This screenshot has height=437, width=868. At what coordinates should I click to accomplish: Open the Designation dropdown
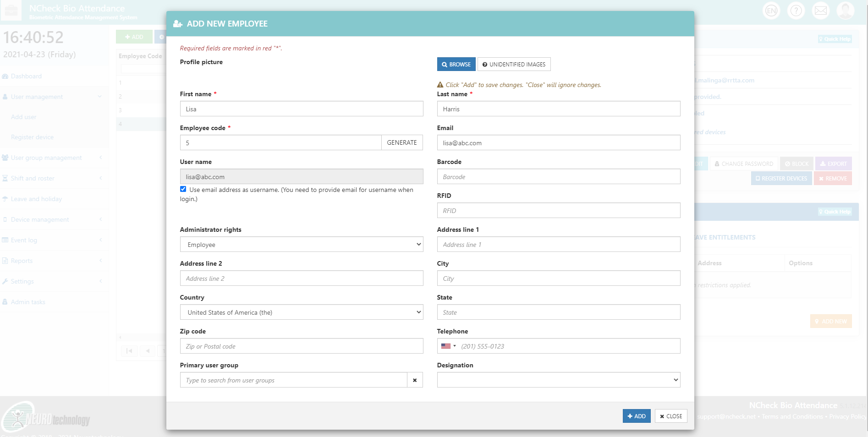click(x=558, y=380)
